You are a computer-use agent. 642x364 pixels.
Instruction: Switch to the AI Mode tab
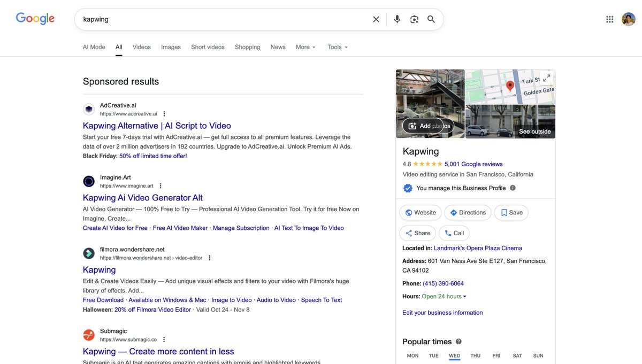(94, 47)
